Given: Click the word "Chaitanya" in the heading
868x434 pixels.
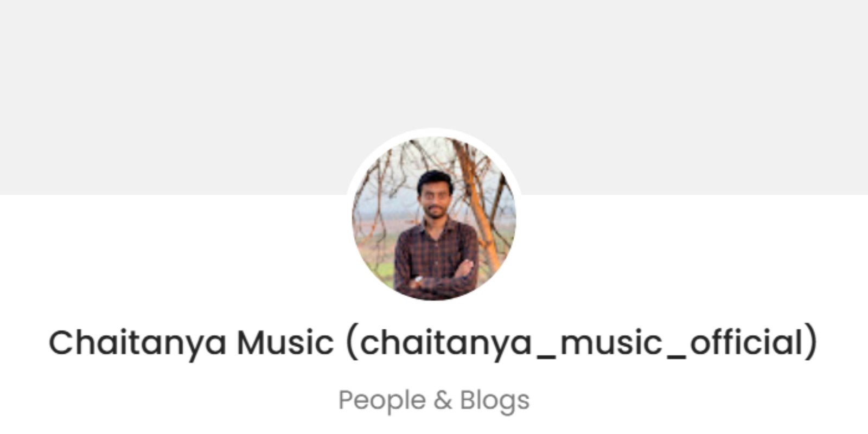Looking at the screenshot, I should point(137,343).
